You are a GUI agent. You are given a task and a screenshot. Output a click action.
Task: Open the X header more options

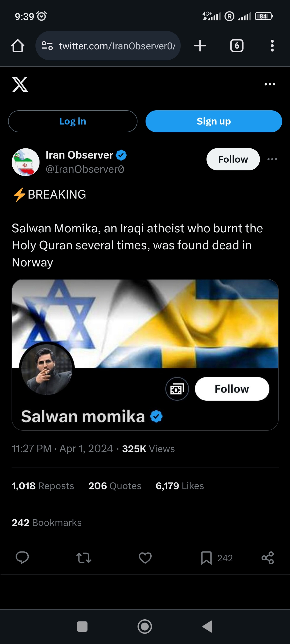point(270,84)
